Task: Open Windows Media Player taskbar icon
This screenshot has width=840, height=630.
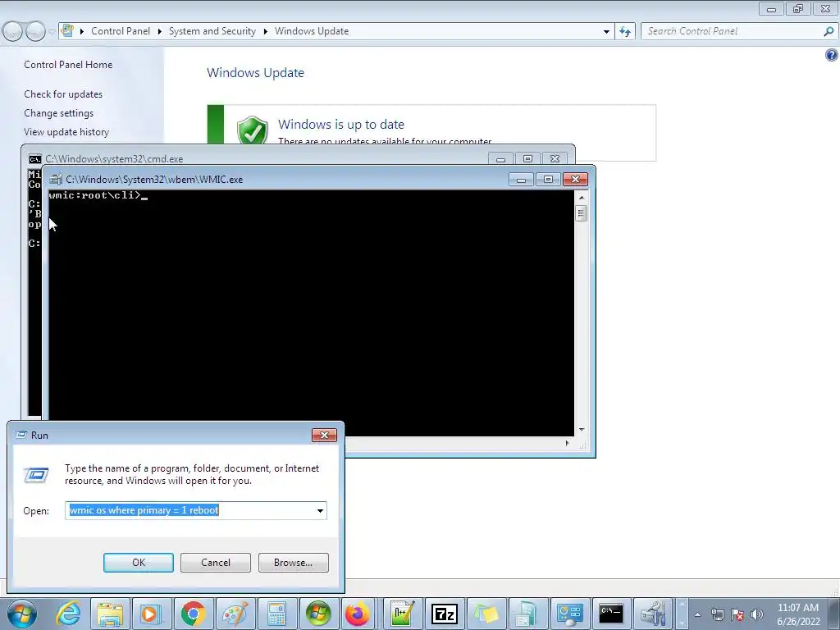Action: pos(151,614)
